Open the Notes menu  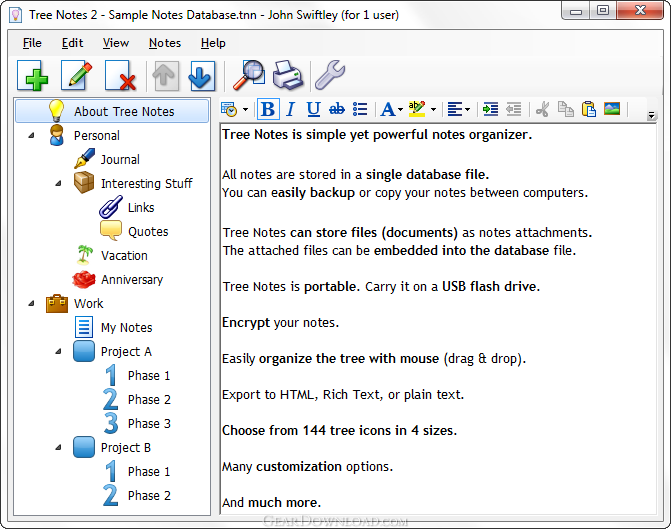[165, 43]
